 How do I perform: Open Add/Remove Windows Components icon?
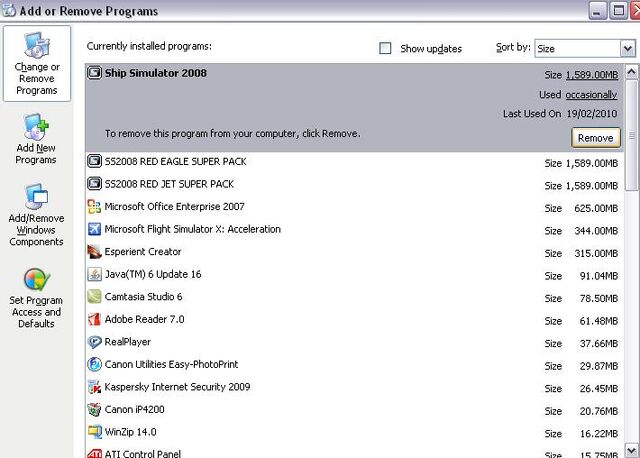[x=36, y=197]
